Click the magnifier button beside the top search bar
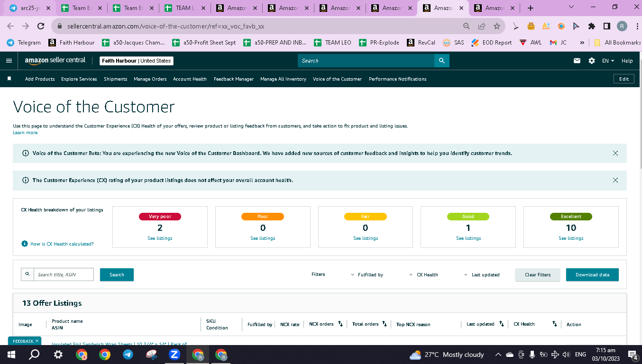 pos(441,61)
